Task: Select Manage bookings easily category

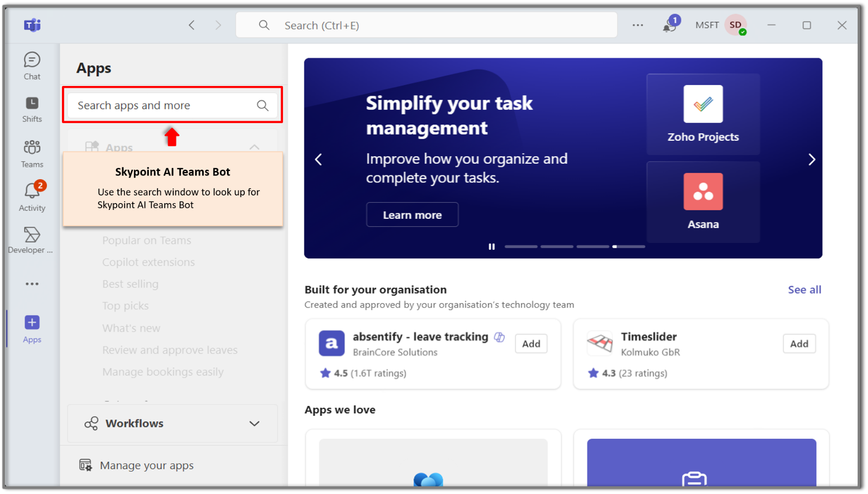Action: tap(163, 371)
